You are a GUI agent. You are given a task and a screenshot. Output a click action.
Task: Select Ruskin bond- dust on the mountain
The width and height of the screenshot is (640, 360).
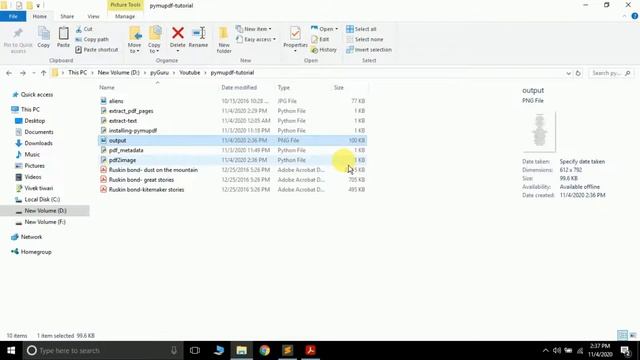pyautogui.click(x=232, y=170)
